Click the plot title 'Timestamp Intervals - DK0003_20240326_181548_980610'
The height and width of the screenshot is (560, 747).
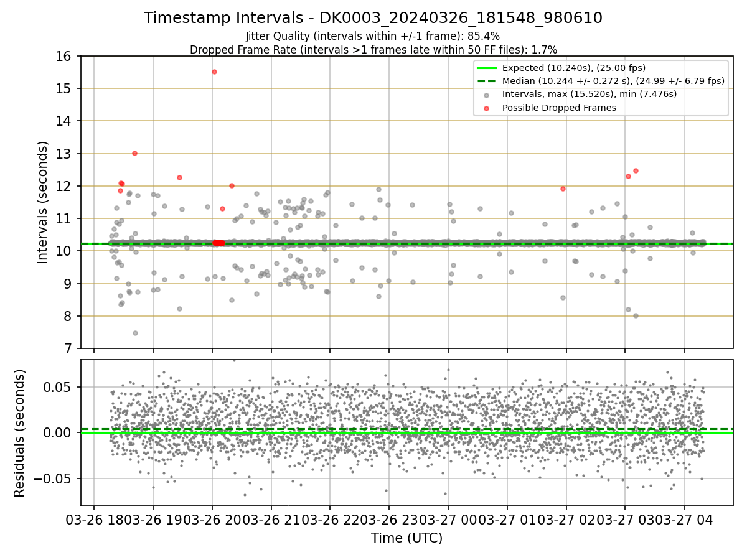tap(374, 18)
